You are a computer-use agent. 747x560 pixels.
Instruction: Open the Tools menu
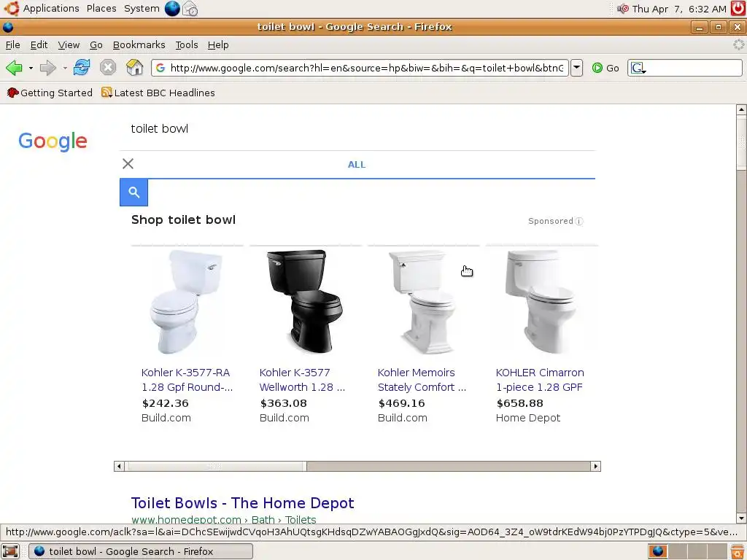187,44
